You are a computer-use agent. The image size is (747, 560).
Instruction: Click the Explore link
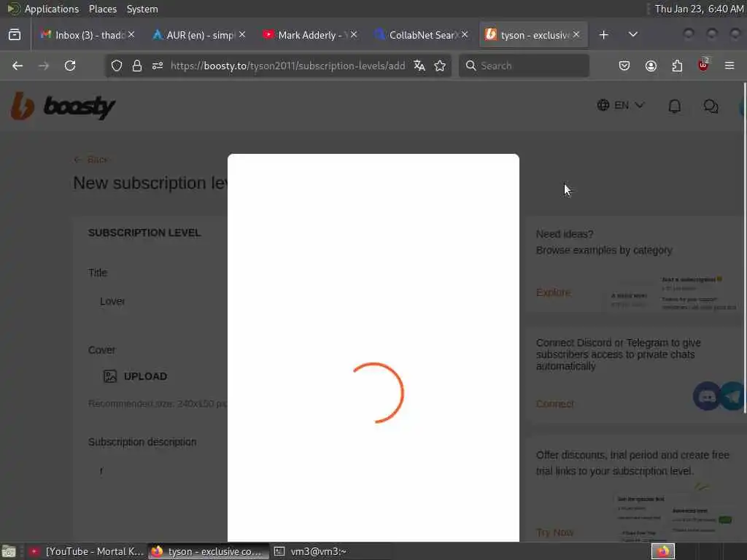coord(553,292)
